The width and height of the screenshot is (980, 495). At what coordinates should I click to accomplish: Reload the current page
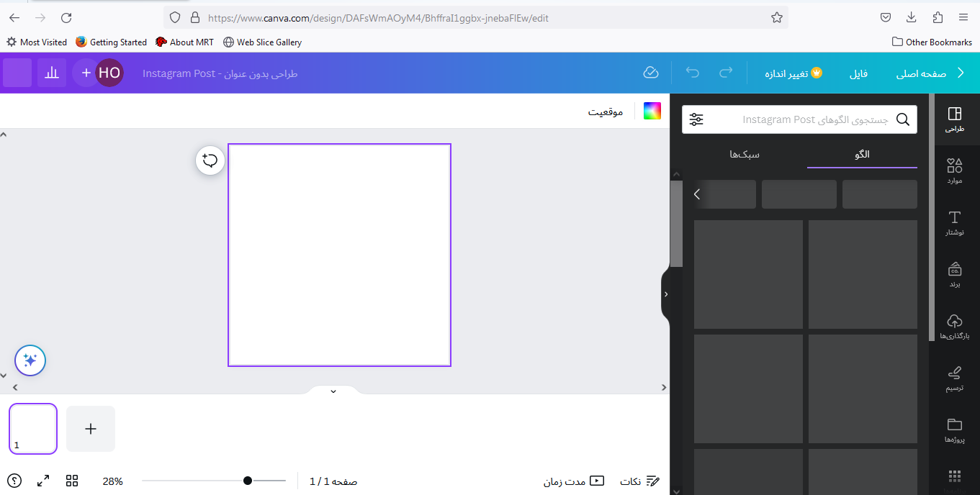(x=66, y=17)
